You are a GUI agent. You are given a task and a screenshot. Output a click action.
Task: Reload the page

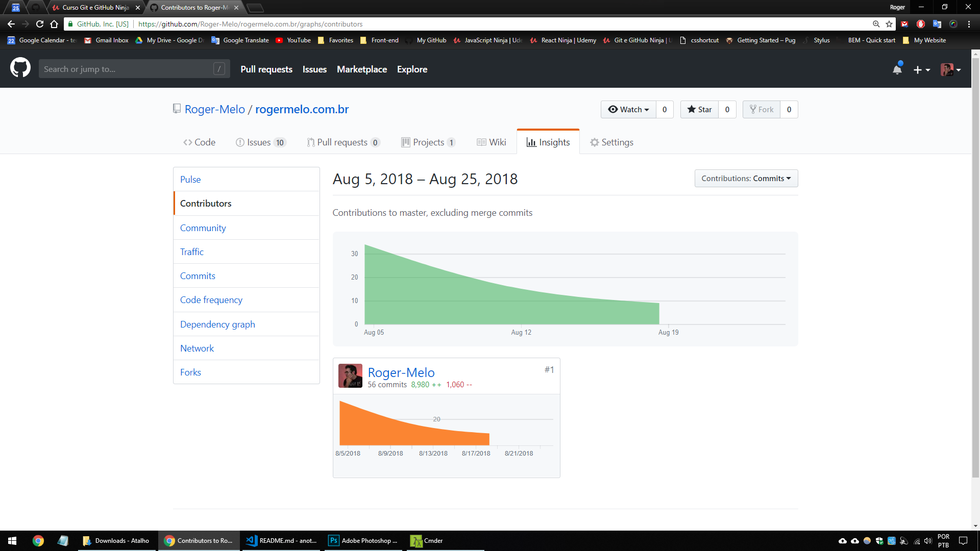point(40,24)
